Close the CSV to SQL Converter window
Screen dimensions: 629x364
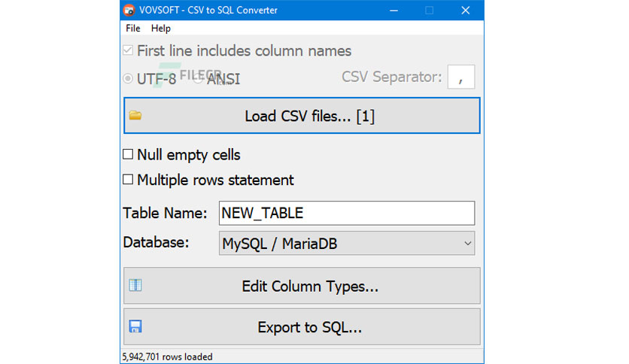465,11
